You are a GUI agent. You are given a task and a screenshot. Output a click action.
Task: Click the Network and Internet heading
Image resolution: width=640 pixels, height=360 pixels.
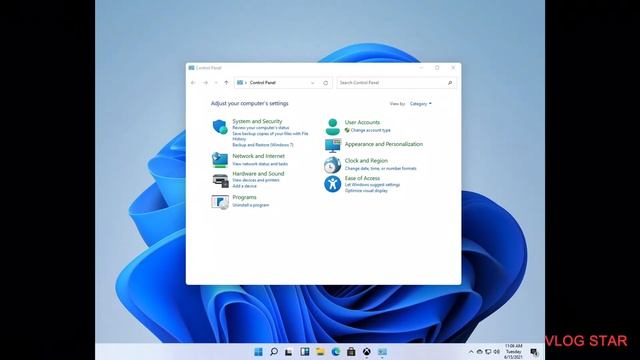pos(258,156)
